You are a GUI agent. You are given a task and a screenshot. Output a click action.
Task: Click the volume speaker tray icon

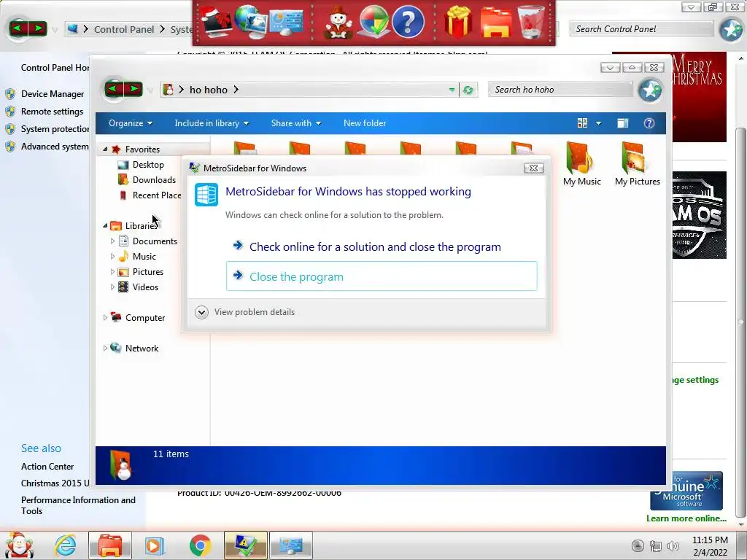(x=673, y=545)
